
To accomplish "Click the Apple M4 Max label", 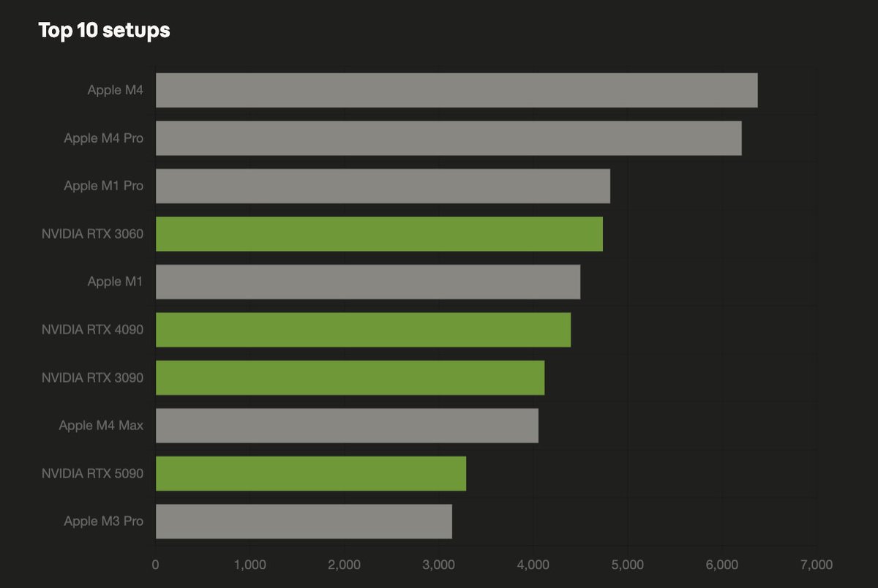I will coord(101,426).
